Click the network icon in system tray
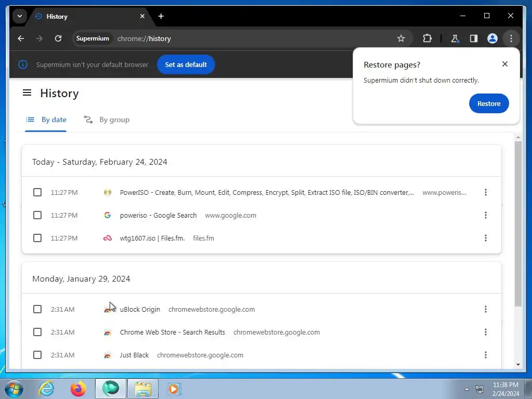The image size is (532, 399). [x=480, y=389]
